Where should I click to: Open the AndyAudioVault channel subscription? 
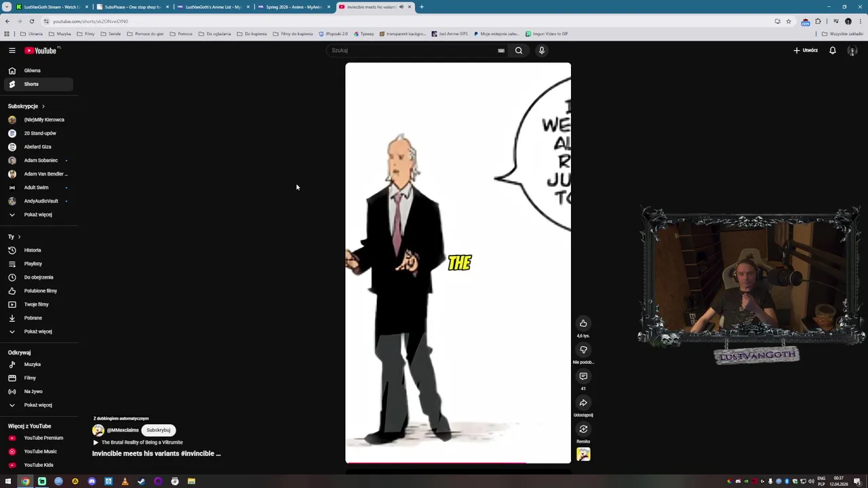pyautogui.click(x=39, y=201)
